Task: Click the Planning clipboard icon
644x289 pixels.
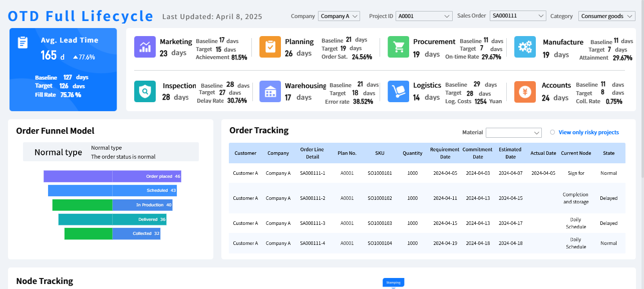Action: [270, 47]
